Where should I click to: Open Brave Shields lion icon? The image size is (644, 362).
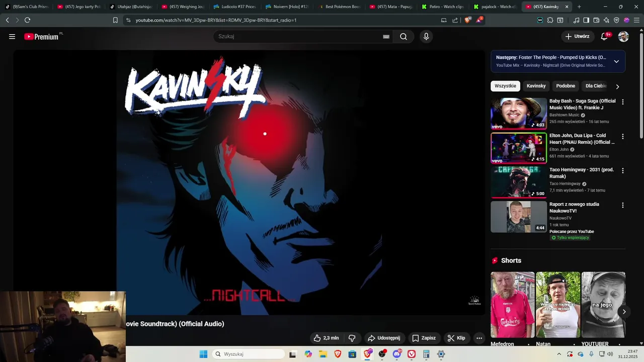(x=467, y=20)
